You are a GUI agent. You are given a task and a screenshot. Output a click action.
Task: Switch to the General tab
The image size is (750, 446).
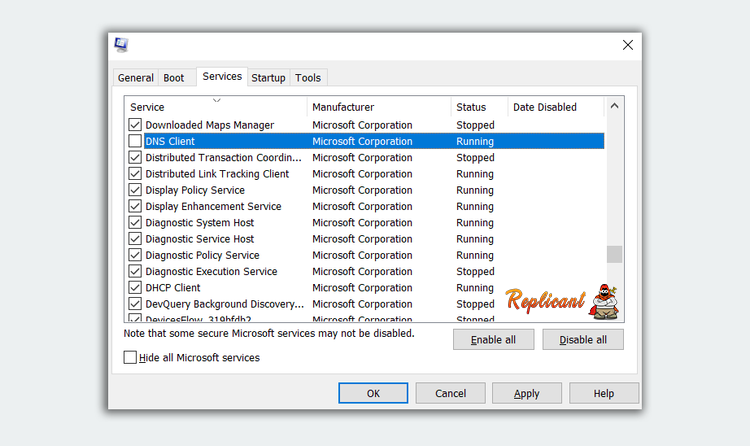pyautogui.click(x=136, y=78)
